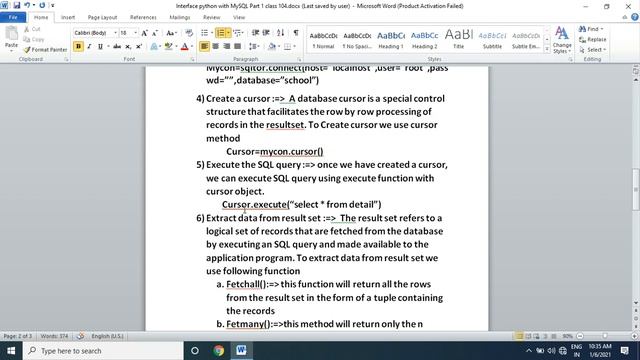
Task: Apply the Heading 2 style
Action: click(x=424, y=40)
